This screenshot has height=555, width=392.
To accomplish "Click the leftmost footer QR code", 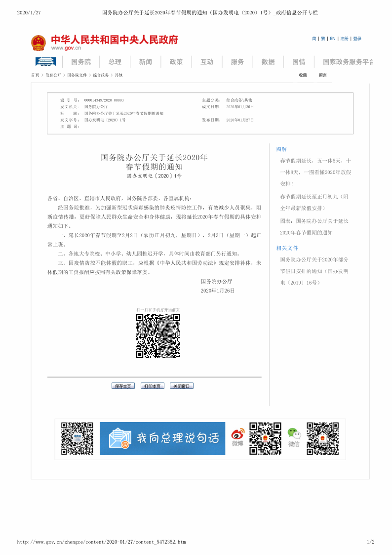I will tap(77, 438).
